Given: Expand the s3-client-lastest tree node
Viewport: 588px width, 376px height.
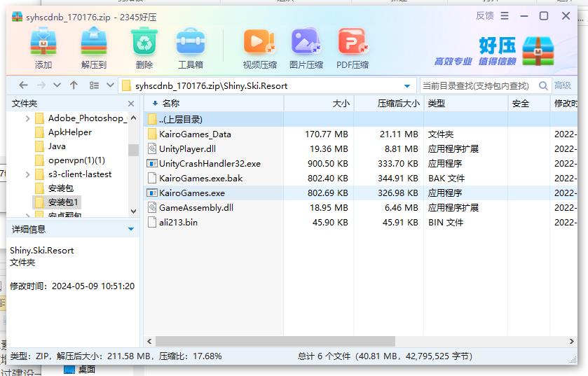Looking at the screenshot, I should [x=28, y=174].
